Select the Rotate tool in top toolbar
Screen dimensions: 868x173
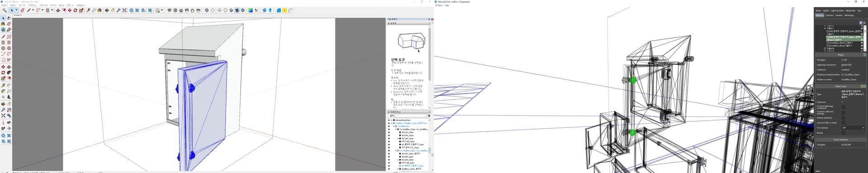75,10
